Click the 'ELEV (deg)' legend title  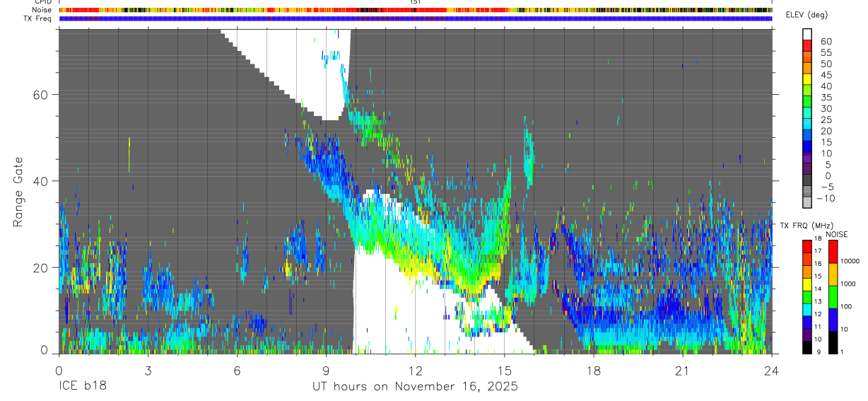coord(807,15)
